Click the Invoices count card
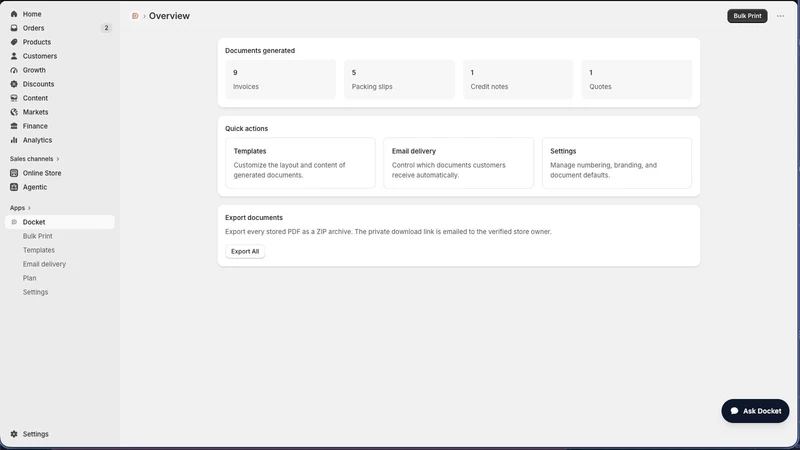Viewport: 800px width, 450px height. click(x=281, y=80)
